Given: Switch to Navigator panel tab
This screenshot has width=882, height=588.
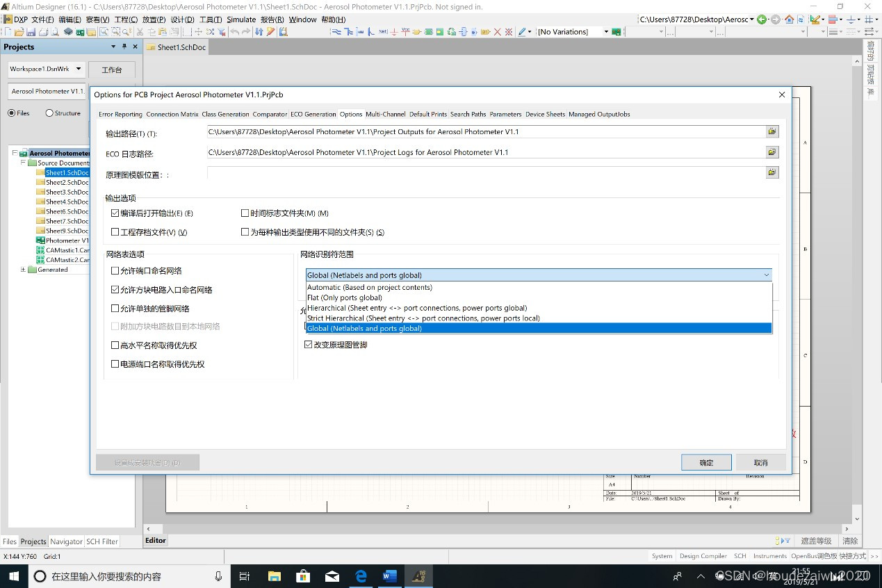Looking at the screenshot, I should [66, 541].
